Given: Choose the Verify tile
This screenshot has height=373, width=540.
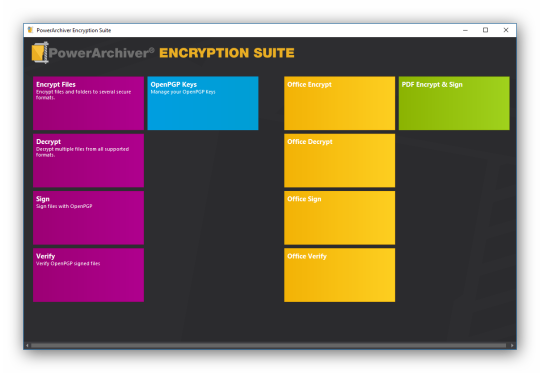Looking at the screenshot, I should pos(89,275).
